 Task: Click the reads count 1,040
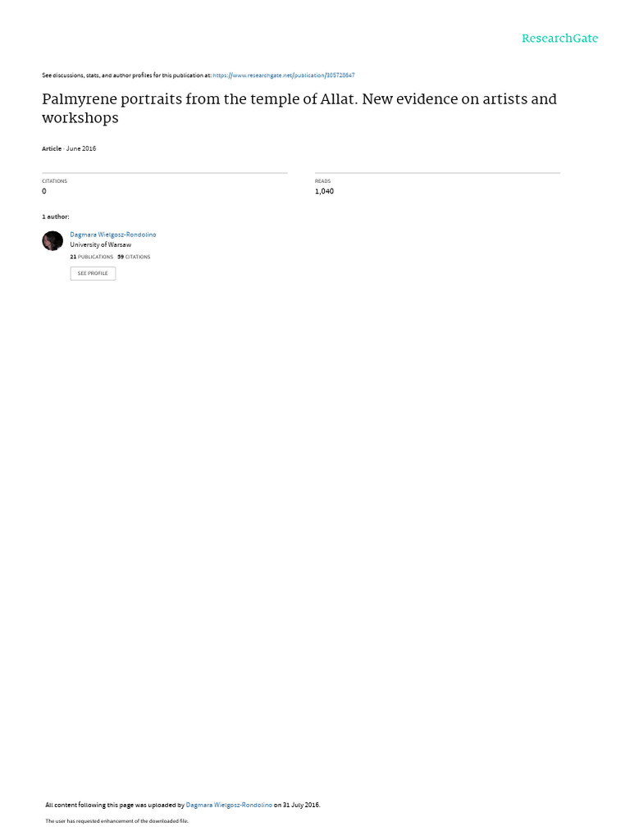pos(324,191)
